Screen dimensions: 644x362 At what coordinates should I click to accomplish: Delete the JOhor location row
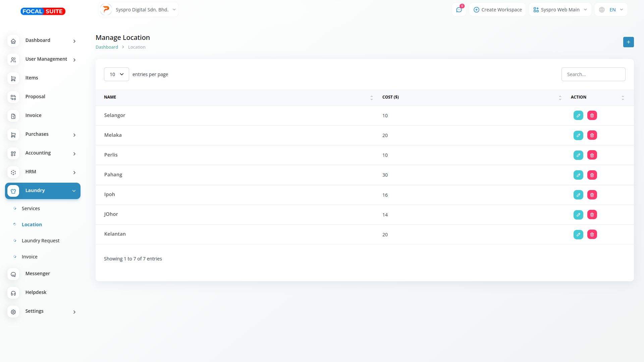tap(592, 215)
